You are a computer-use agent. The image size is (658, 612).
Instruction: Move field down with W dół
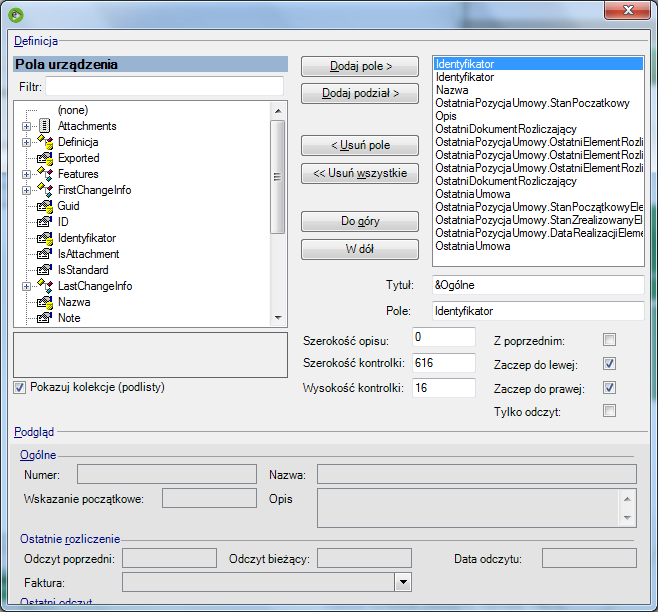(x=360, y=249)
